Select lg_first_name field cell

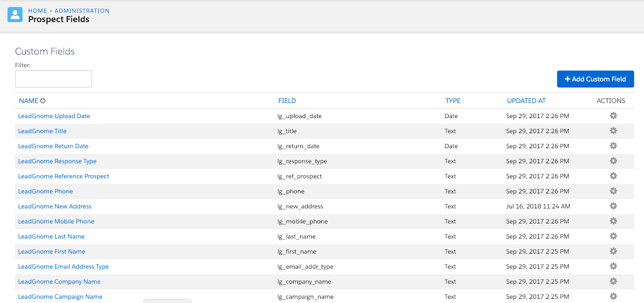[x=297, y=251]
